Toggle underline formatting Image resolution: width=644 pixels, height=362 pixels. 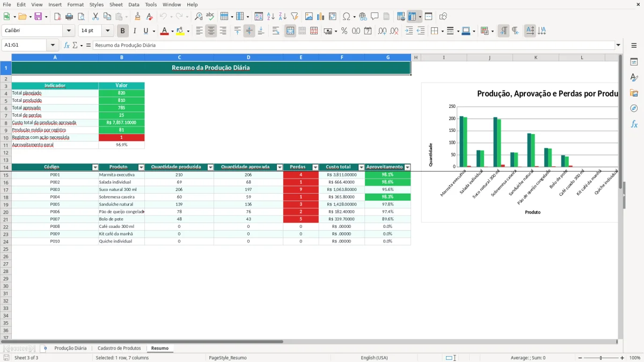coord(145,31)
